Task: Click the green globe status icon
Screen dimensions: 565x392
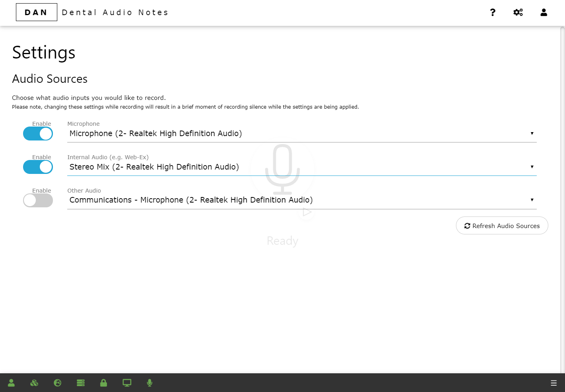Action: [58, 383]
